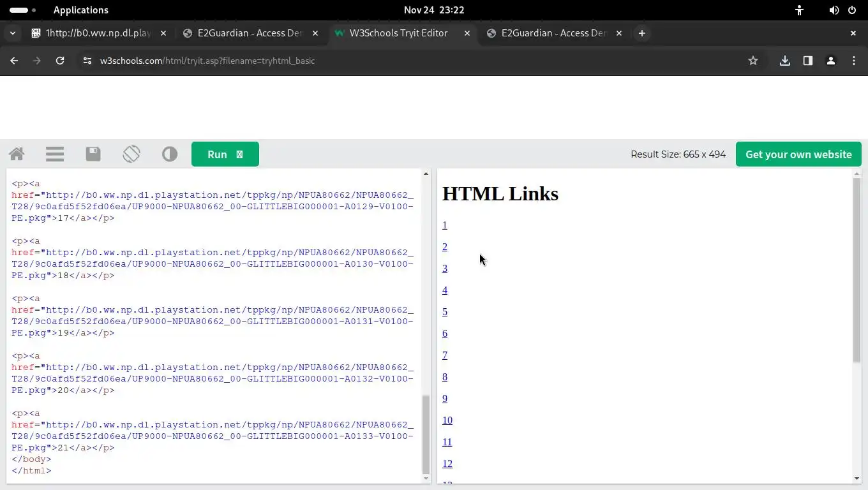
Task: Click link 7 in result pane
Action: pyautogui.click(x=445, y=355)
